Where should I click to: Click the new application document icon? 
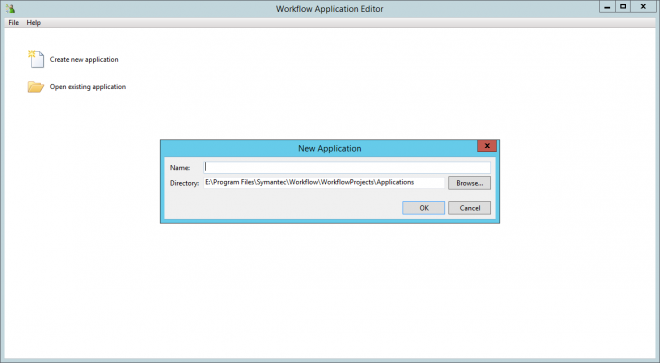tap(36, 59)
